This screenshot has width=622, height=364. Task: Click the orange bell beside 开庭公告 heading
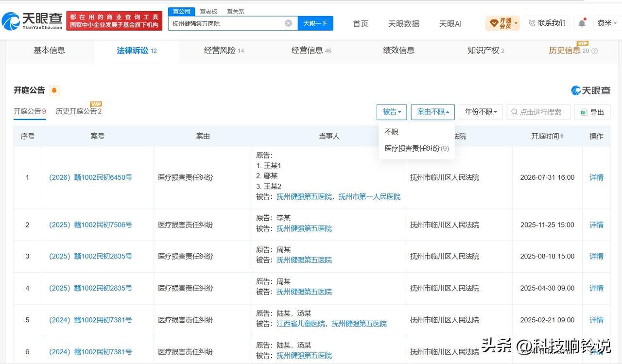tap(54, 90)
